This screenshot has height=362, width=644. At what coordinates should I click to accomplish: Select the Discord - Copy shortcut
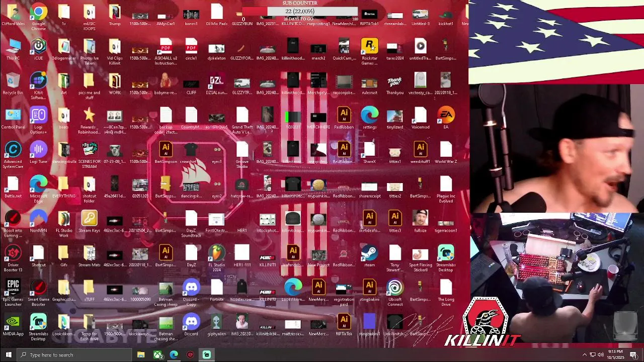(191, 292)
